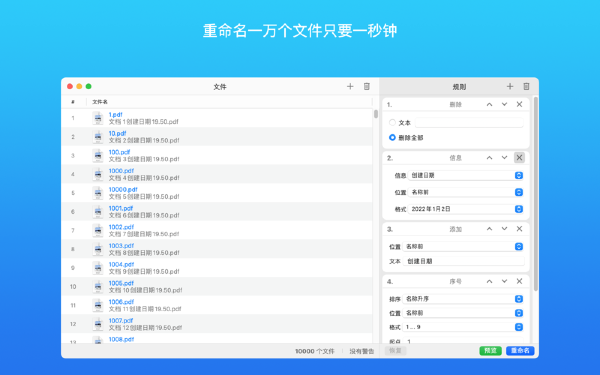The width and height of the screenshot is (600, 375).
Task: Move rule 3 添加 down
Action: coord(504,229)
